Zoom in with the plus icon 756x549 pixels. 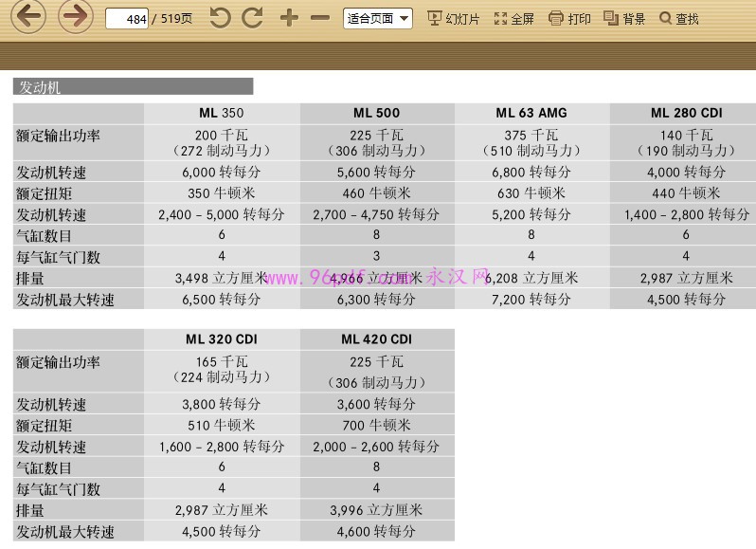coord(289,18)
